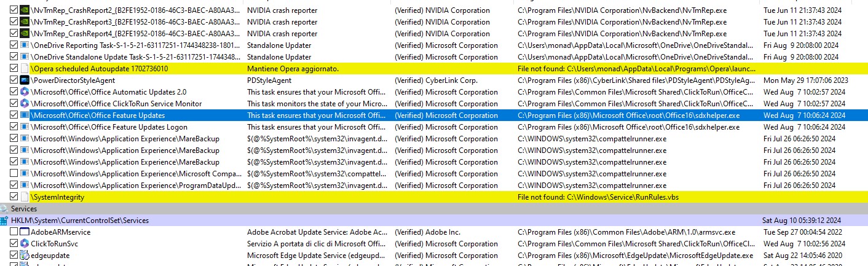Screen dimensions: 868x266
Task: Click the icon of Microsoft Compa... task row
Action: click(25, 174)
